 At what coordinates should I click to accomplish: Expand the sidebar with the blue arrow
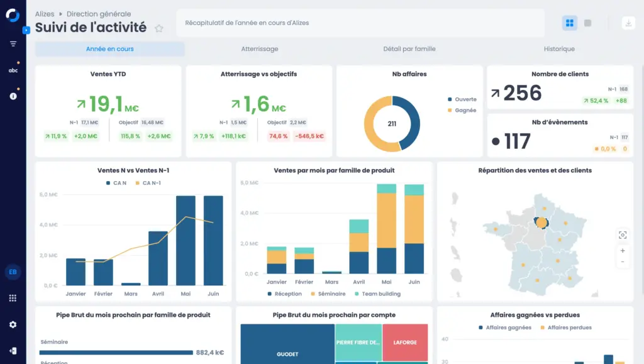click(26, 30)
